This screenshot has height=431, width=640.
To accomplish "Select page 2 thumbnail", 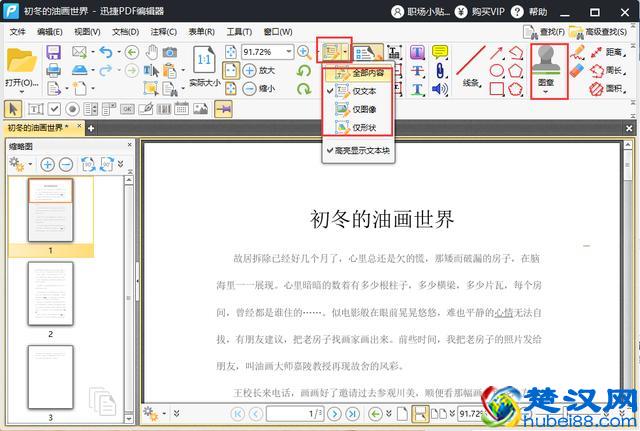I will [51, 294].
